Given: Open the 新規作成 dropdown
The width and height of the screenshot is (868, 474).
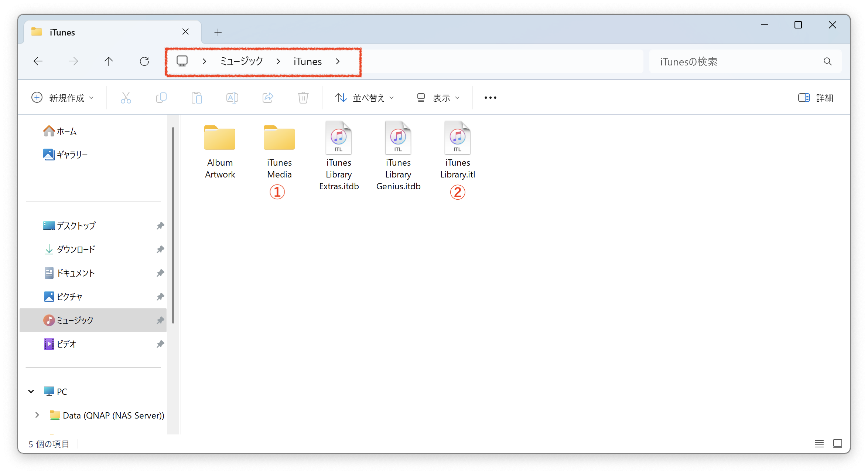Looking at the screenshot, I should (x=63, y=98).
